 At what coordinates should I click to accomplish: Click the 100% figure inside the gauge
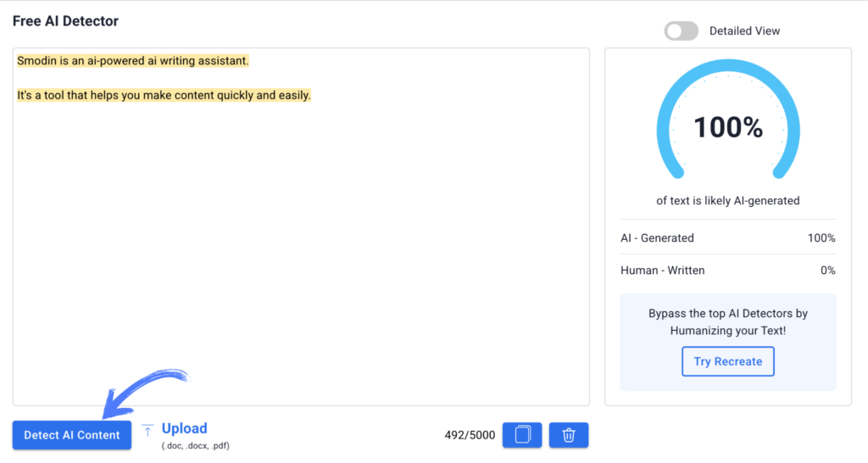coord(728,127)
